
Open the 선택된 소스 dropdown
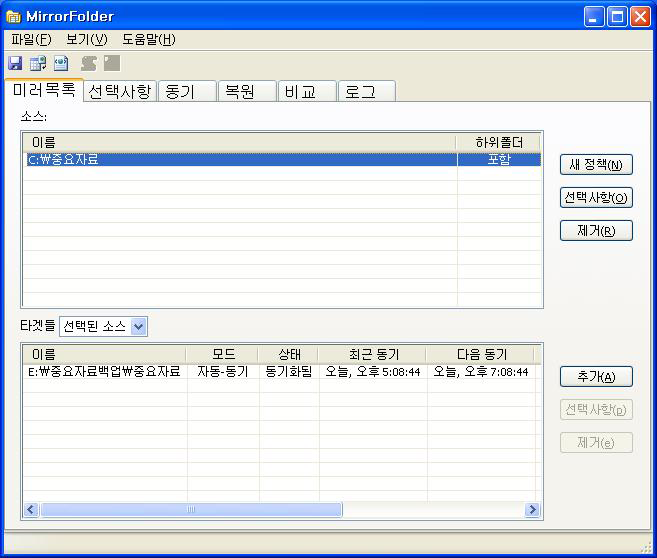click(103, 326)
